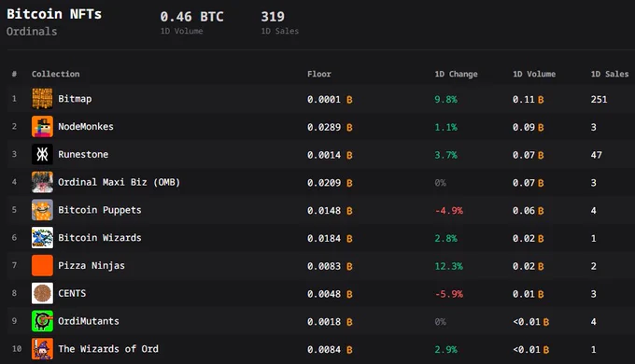Open the Bitcoin Puppets collection avatar

coord(42,210)
